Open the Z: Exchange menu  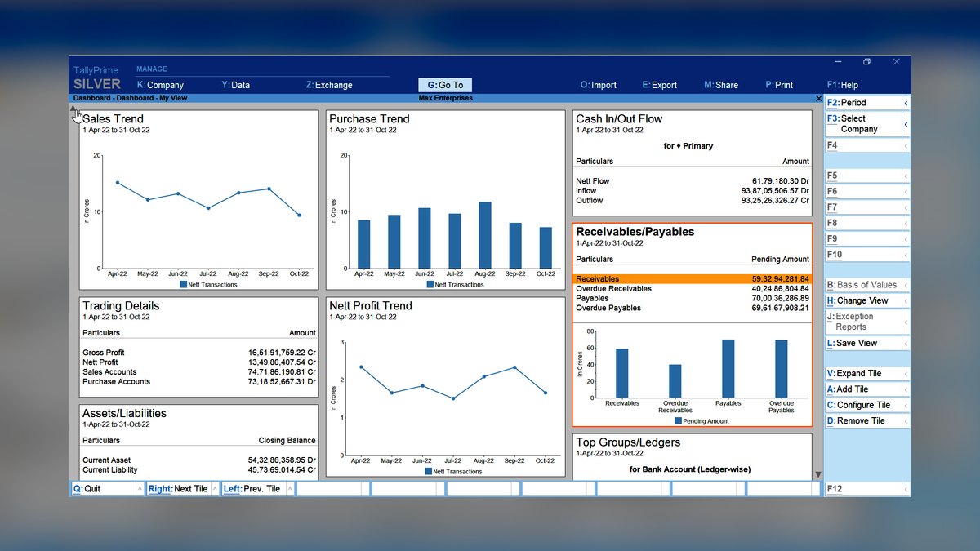coord(329,85)
